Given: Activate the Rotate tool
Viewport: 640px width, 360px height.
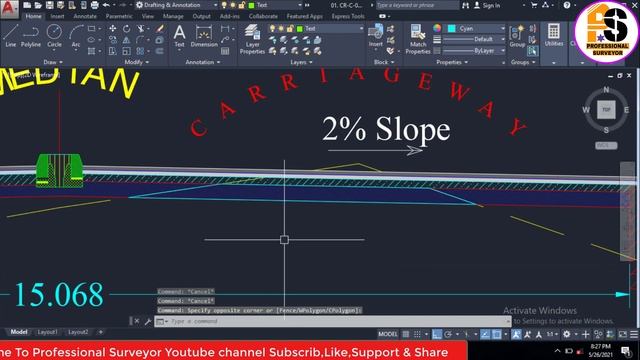Looking at the screenshot, I should point(127,29).
